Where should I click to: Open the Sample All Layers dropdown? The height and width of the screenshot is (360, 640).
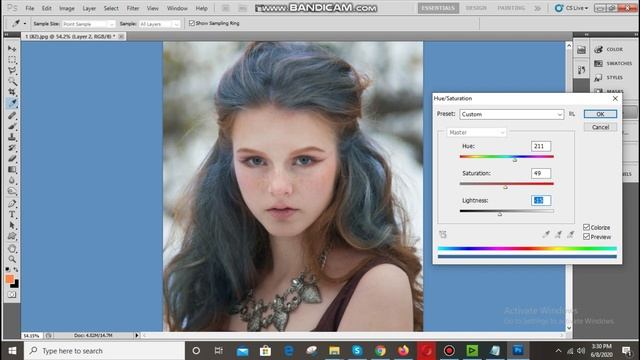pos(159,24)
